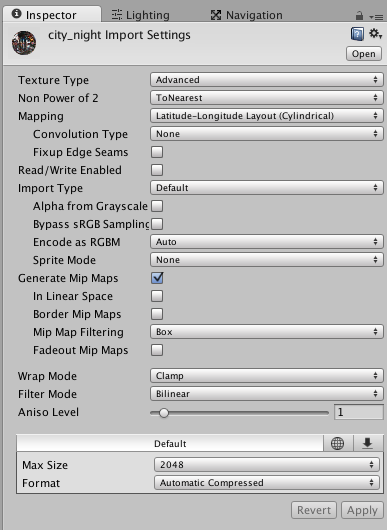Open the Texture Type dropdown
387x530 pixels.
[267, 80]
